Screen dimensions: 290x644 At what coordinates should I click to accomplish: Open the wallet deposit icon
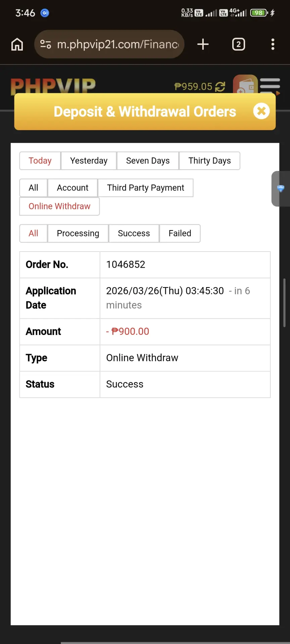245,84
